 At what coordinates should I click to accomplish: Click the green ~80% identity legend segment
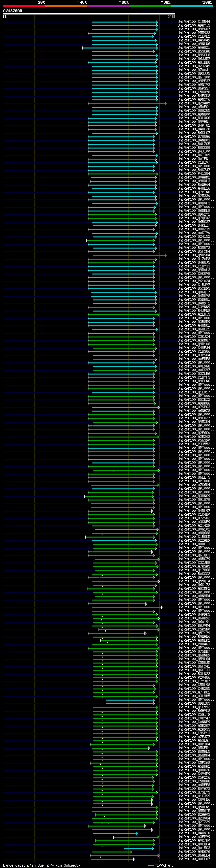150,6
